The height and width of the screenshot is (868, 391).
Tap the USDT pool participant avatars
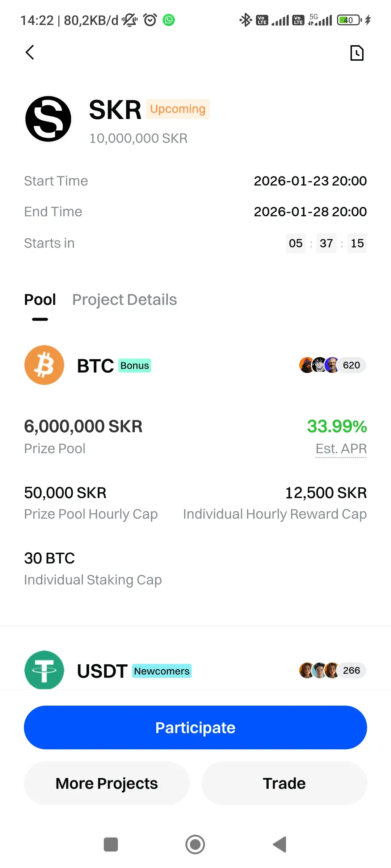[332, 671]
